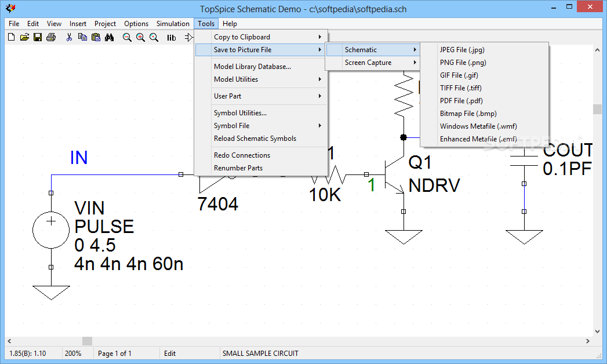Open Symbol Utilities dialog
Viewport: 607px width, 364px height.
[261, 113]
